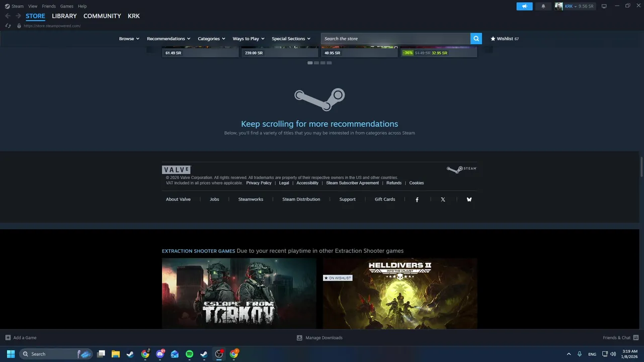The width and height of the screenshot is (644, 362).
Task: Open the Friends menu
Action: pyautogui.click(x=49, y=6)
